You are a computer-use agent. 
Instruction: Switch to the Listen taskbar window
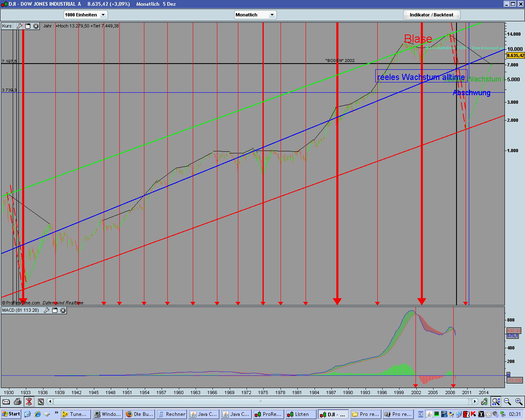click(301, 414)
